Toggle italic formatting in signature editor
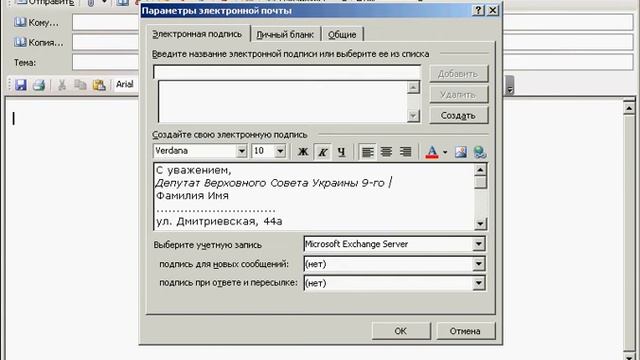Viewport: 640px width, 360px height. pos(322,152)
